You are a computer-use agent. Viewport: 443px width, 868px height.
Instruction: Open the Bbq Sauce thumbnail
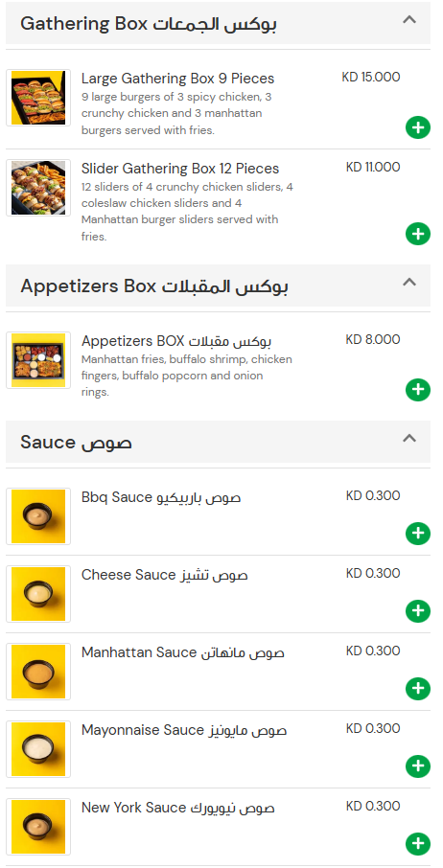[x=38, y=516]
